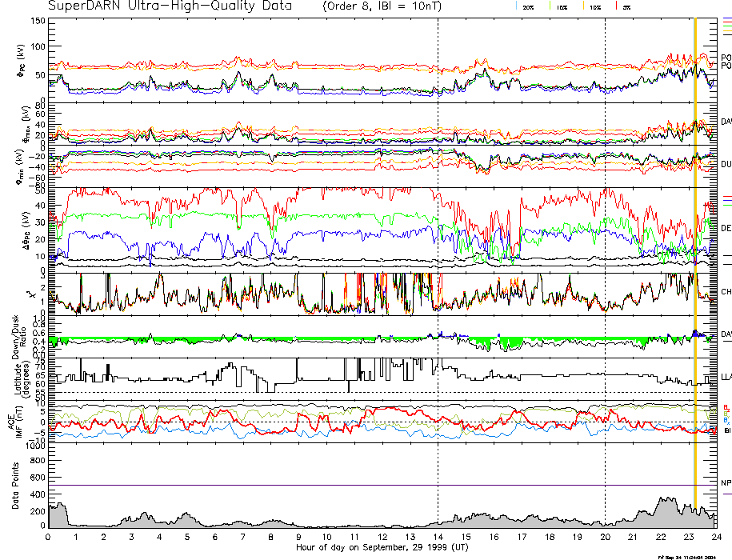Click the hour 12 tick label on x-axis
732x560 pixels.
(382, 537)
